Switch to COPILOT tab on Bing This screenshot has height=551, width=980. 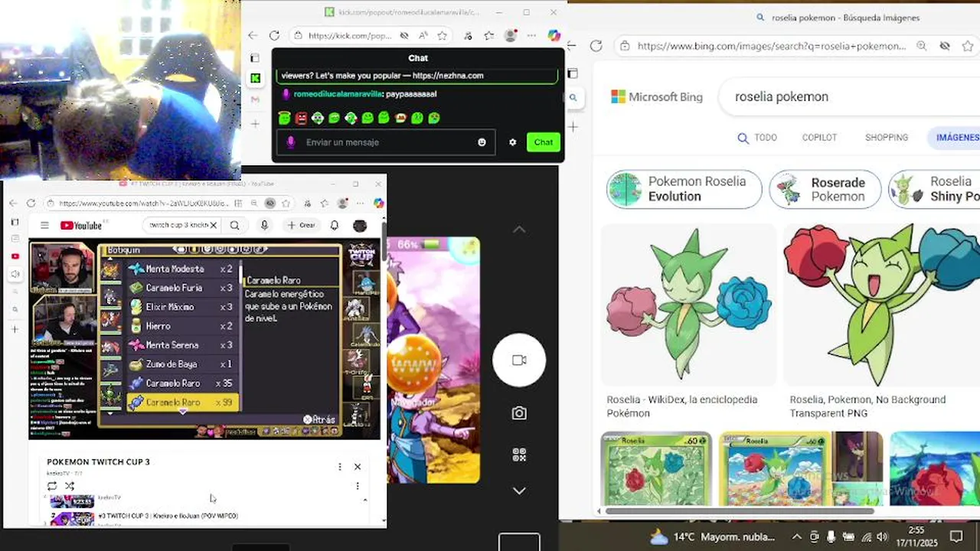819,138
